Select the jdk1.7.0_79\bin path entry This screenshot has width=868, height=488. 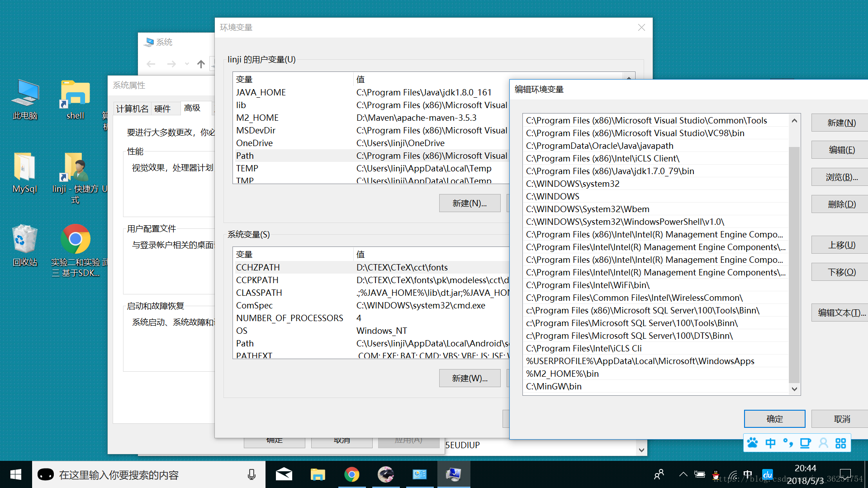(x=655, y=171)
